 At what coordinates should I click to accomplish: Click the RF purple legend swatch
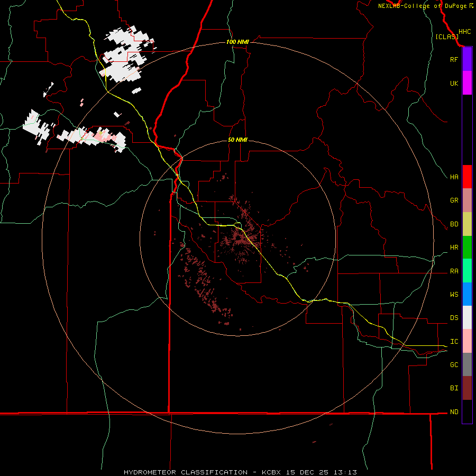(x=467, y=59)
